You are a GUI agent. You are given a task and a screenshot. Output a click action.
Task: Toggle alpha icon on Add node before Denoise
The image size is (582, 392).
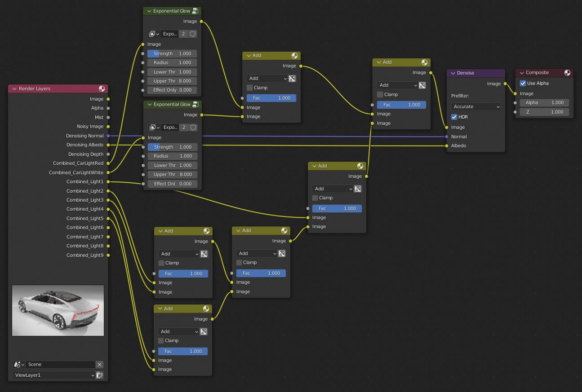[x=422, y=85]
